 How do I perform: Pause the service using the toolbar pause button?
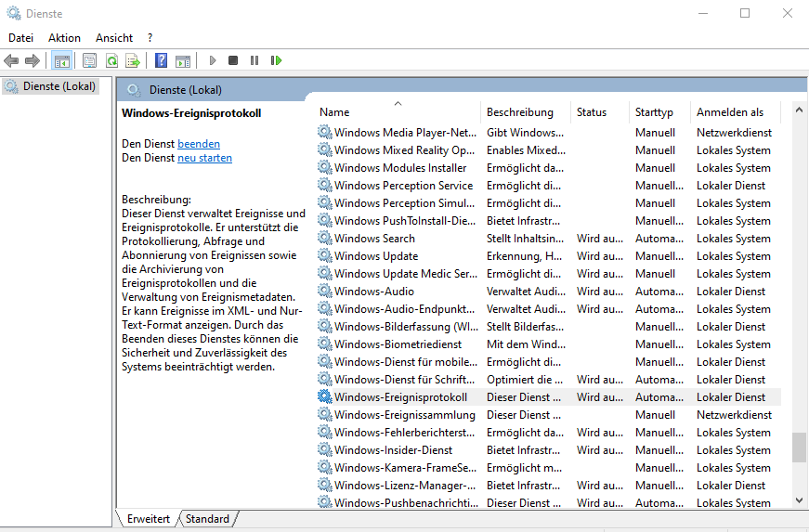click(254, 60)
